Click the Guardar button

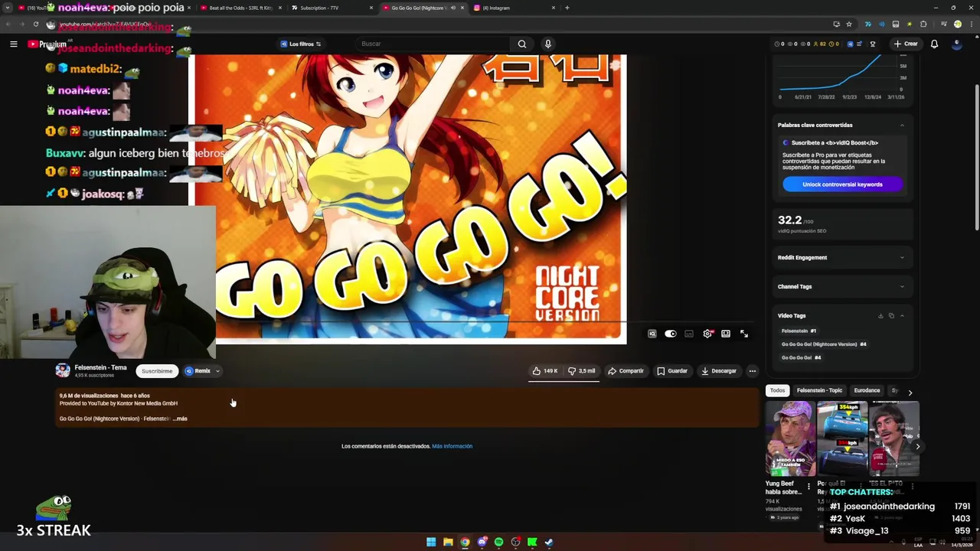[672, 371]
